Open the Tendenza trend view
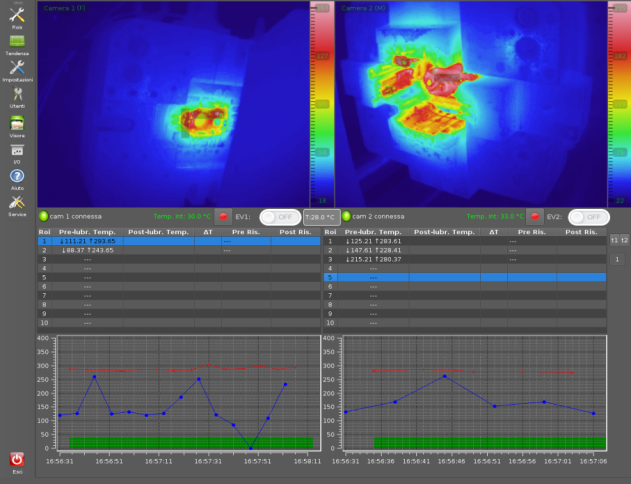Viewport: 631px width, 484px height. (17, 43)
